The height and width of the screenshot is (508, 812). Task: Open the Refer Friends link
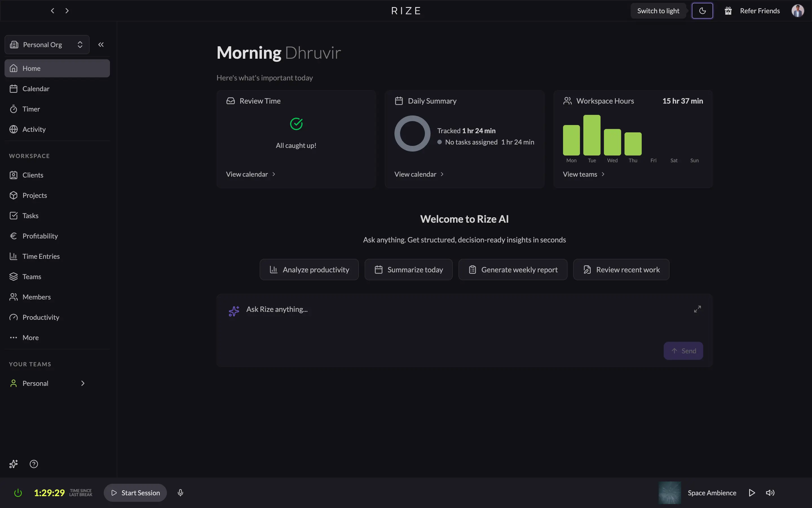coord(760,11)
